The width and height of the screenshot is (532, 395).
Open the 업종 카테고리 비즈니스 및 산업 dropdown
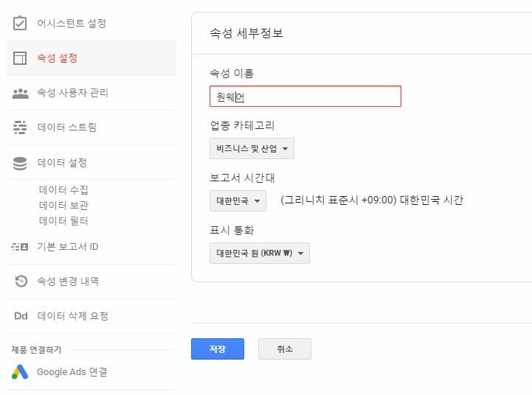coord(252,148)
